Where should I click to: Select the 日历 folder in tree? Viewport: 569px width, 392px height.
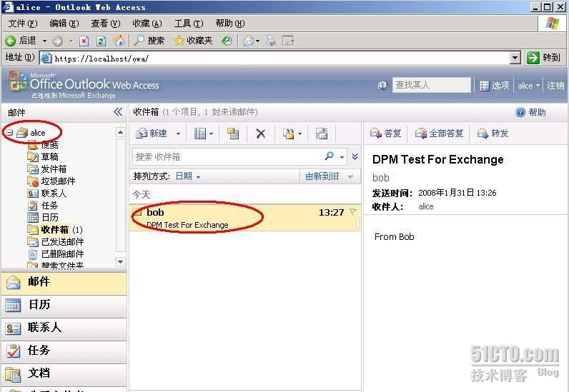(49, 218)
